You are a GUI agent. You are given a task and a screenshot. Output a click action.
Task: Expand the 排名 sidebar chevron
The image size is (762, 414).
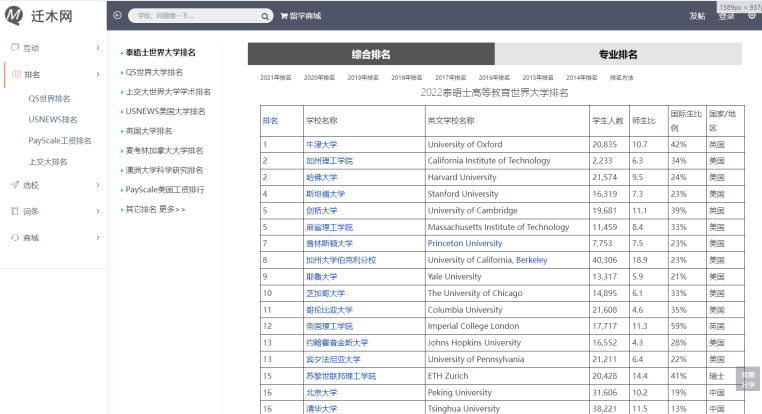[98, 74]
